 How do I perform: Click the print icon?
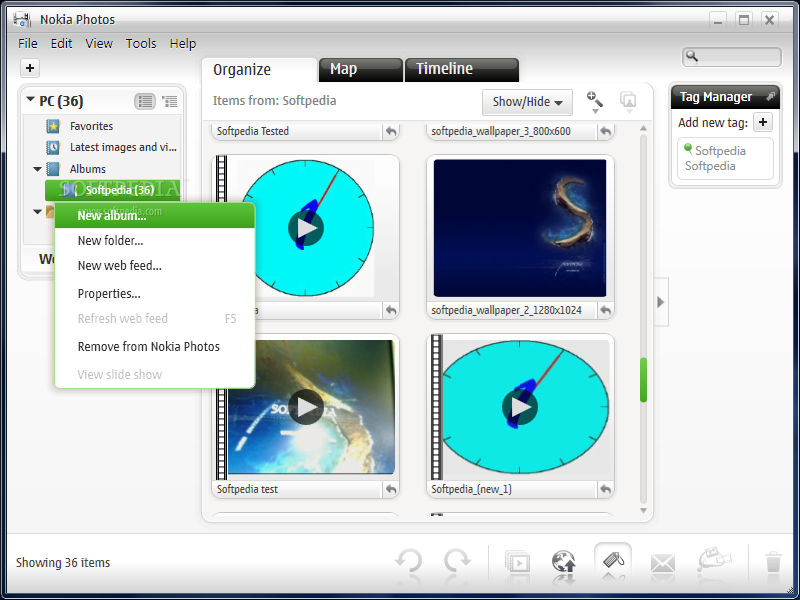point(714,560)
